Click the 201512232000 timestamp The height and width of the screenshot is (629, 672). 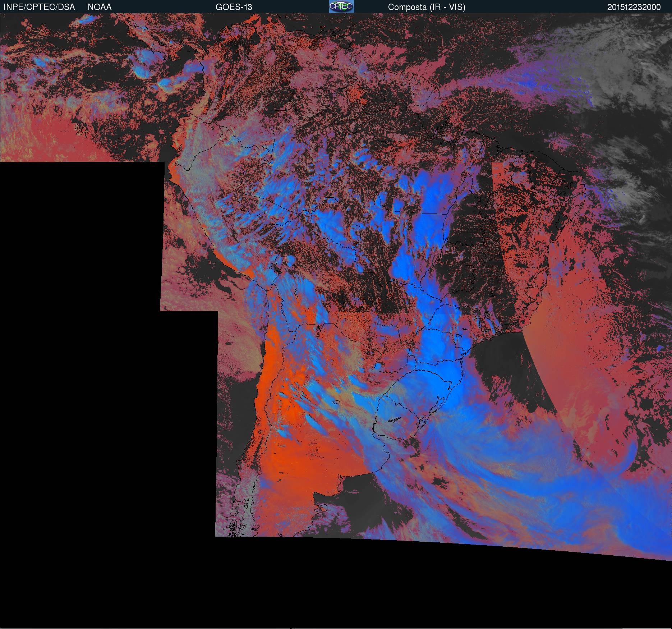(x=634, y=7)
